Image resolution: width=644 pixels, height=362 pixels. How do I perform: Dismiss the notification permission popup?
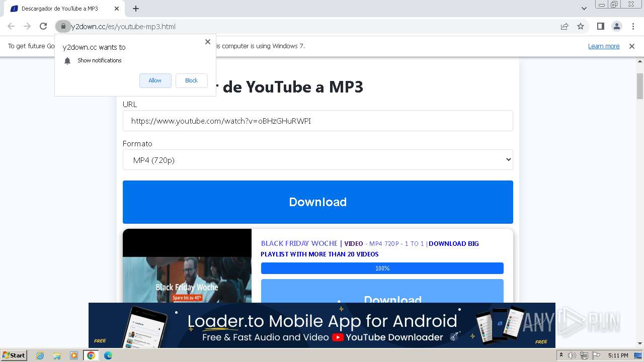click(x=208, y=42)
